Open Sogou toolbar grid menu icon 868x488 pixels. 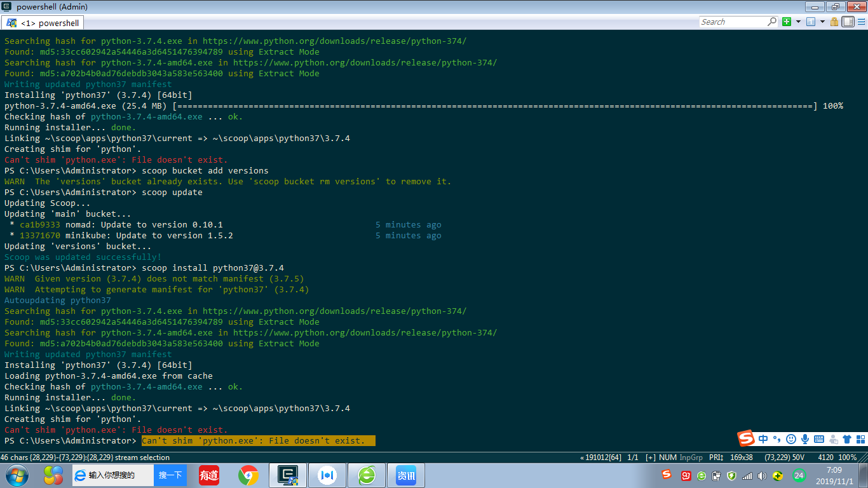pos(862,438)
